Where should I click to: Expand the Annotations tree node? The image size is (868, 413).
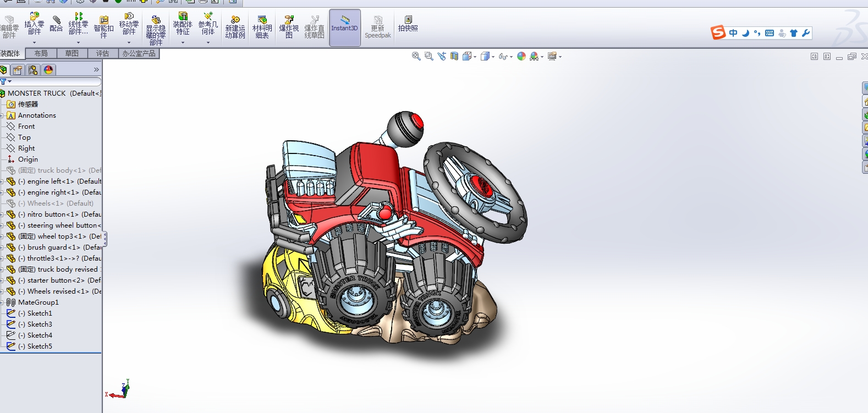(2, 115)
